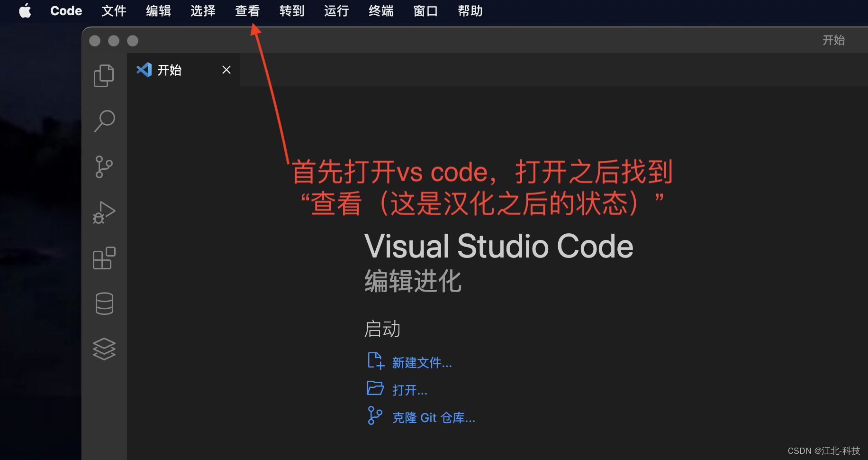Click the 编辑进化 subtitle
Image resolution: width=868 pixels, height=460 pixels.
click(413, 281)
